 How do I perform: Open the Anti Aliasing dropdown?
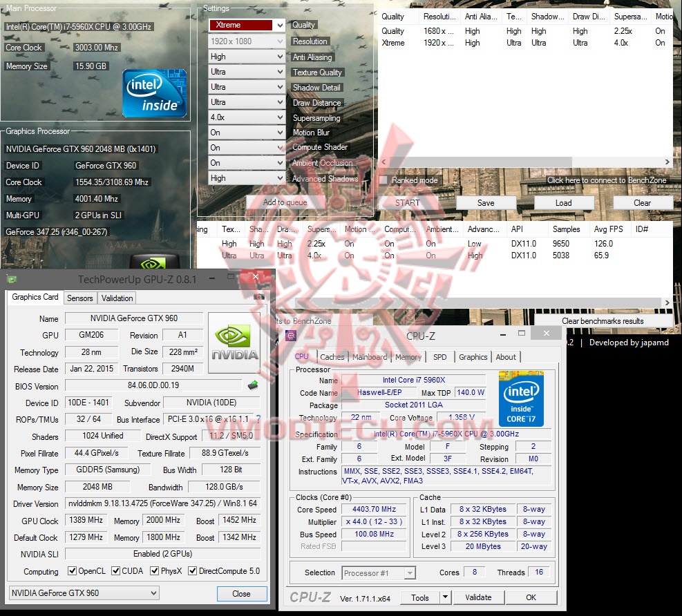tap(247, 57)
